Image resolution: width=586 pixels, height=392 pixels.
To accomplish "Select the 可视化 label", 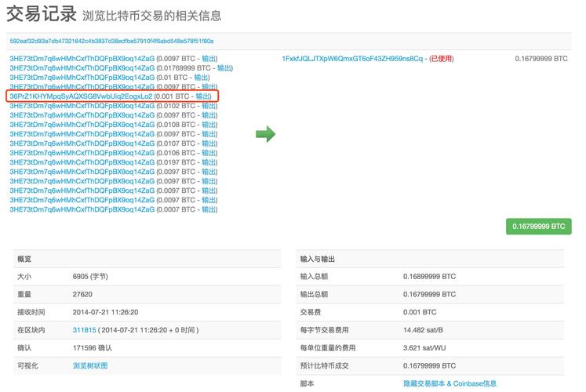I will point(27,366).
